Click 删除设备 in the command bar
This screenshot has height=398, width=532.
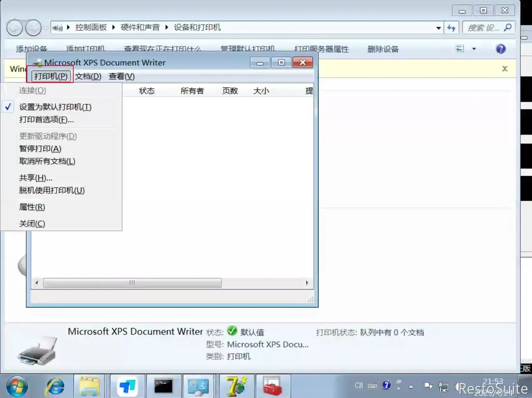point(383,49)
